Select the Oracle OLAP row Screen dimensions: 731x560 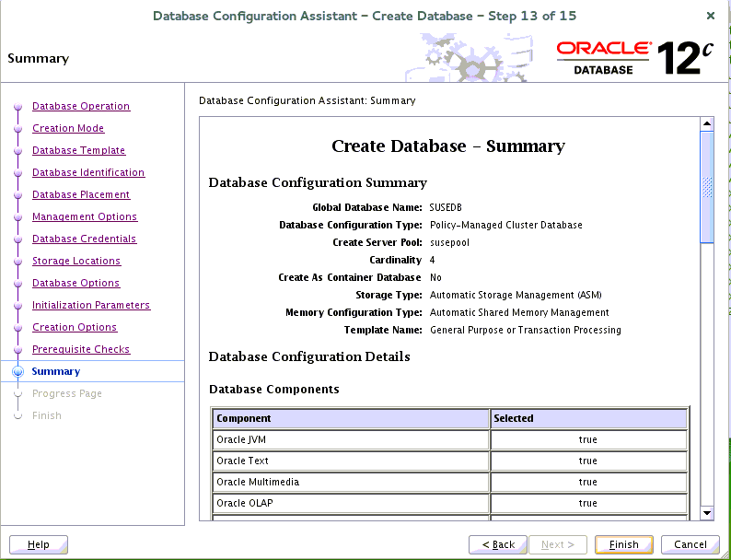click(450, 503)
